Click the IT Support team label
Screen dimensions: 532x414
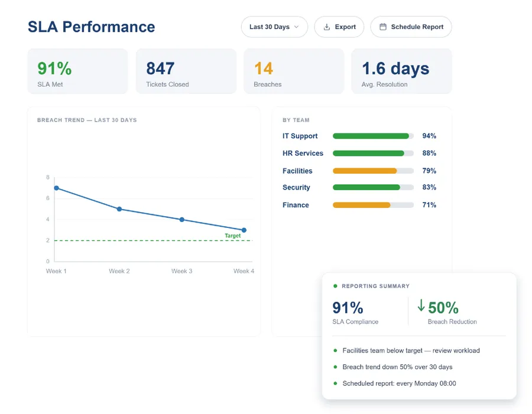(300, 136)
